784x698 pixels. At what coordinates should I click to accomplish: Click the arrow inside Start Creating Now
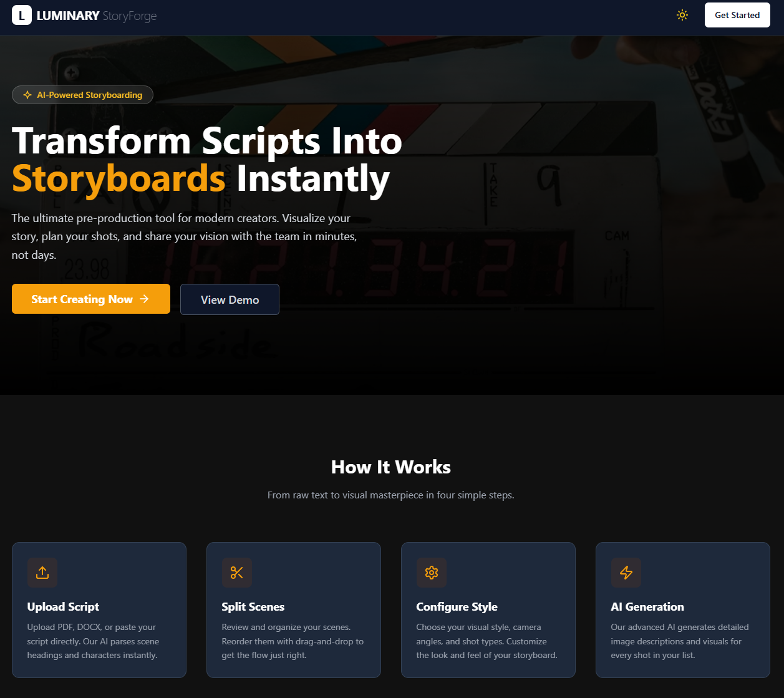coord(143,299)
